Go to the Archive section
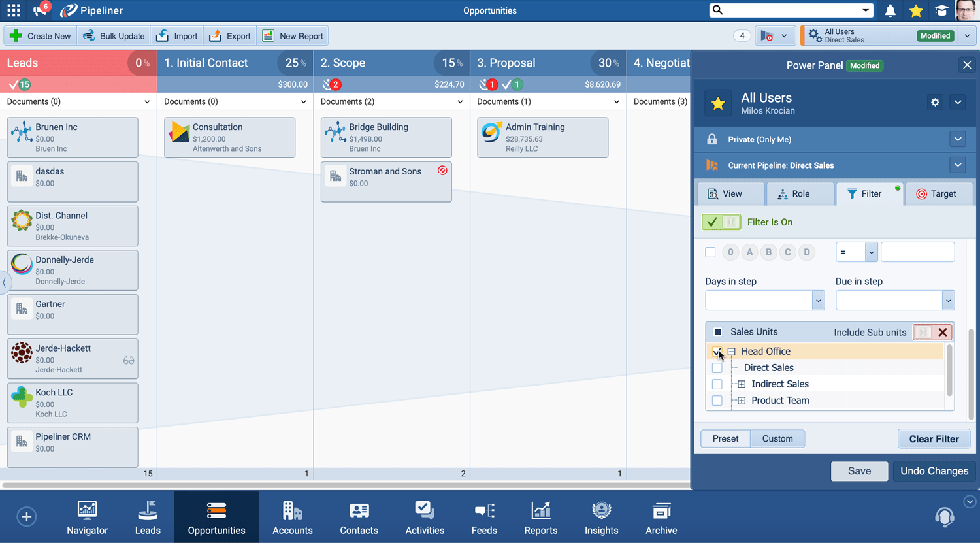This screenshot has height=543, width=980. pyautogui.click(x=661, y=517)
